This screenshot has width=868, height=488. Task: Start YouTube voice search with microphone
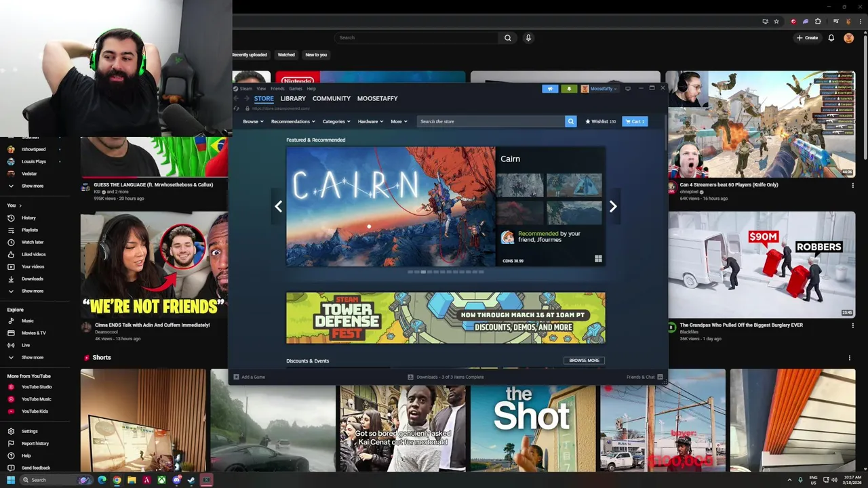click(x=528, y=38)
